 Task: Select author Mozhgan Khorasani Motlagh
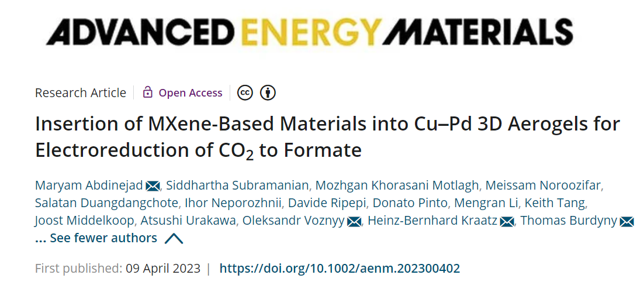click(397, 185)
